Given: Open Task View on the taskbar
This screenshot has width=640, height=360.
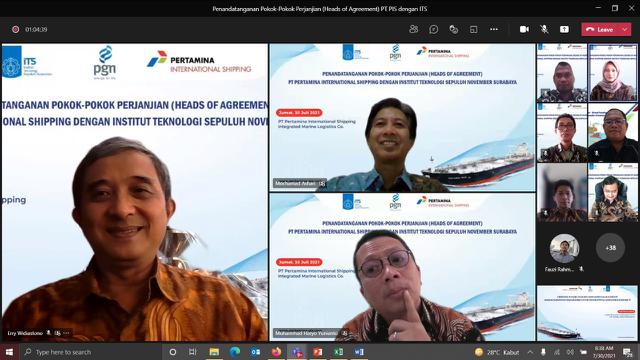Looking at the screenshot, I should (193, 352).
